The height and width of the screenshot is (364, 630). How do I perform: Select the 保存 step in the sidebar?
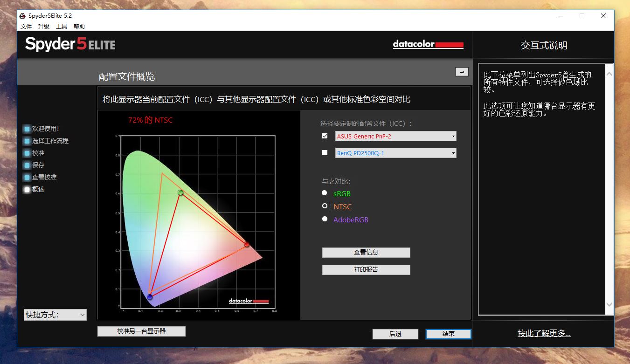click(39, 165)
